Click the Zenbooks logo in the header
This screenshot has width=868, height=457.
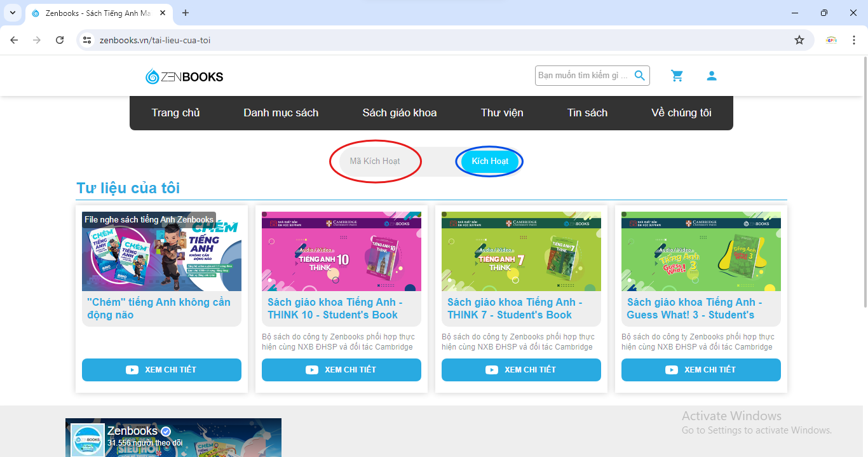pos(184,77)
